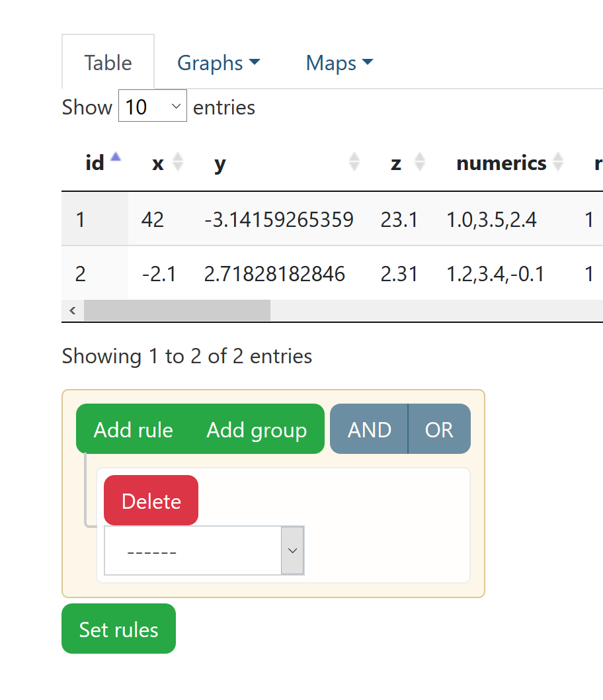Screen dimensions: 603x700
Task: Select AND to combine filter rules
Action: tap(369, 429)
